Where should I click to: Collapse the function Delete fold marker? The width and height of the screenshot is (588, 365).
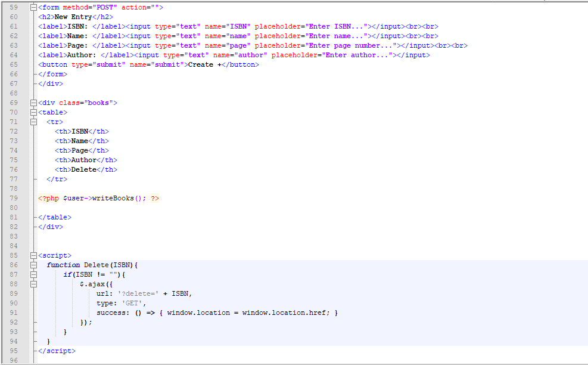(x=33, y=265)
